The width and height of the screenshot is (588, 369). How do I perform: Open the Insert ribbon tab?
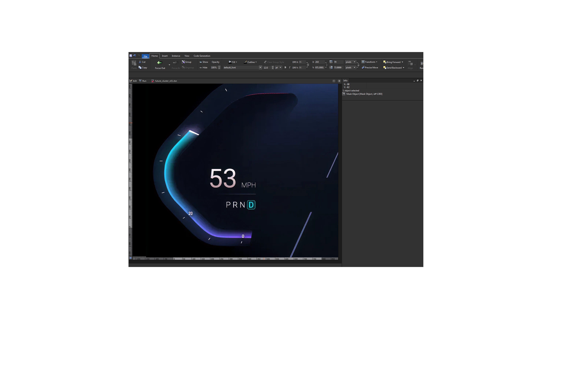point(165,56)
